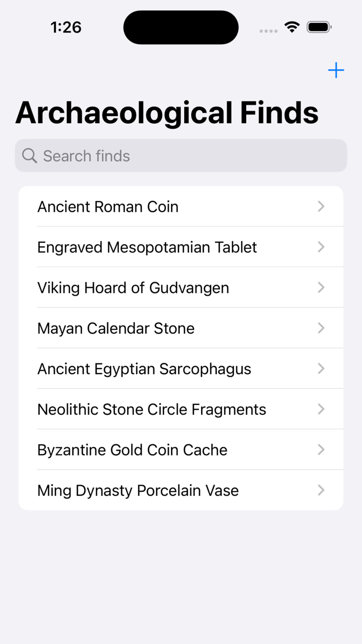Tap the magnifying glass in the search bar
The width and height of the screenshot is (362, 644).
[x=29, y=155]
